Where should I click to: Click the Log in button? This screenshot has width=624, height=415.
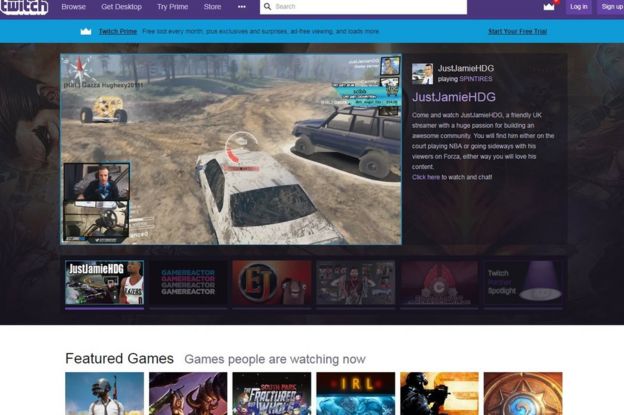579,7
